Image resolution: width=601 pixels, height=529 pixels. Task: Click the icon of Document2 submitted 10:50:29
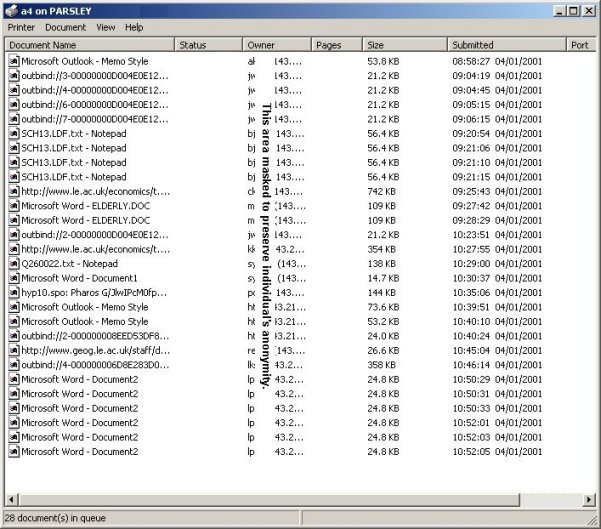14,380
